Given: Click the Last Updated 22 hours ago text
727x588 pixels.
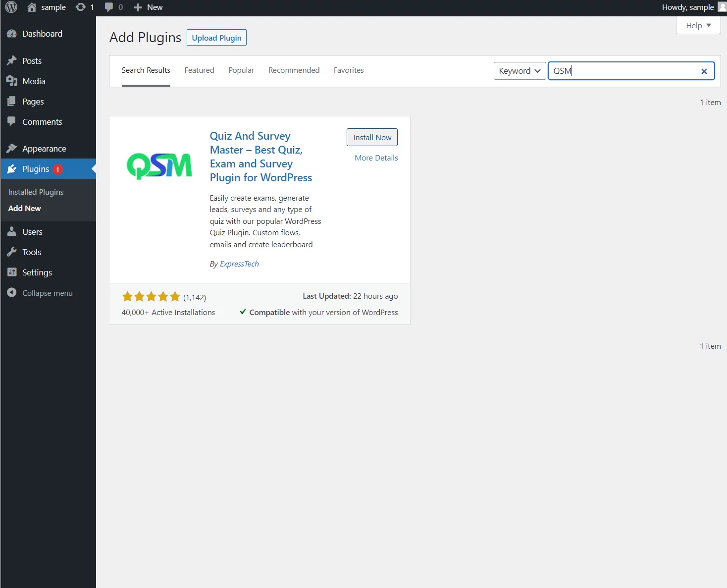Looking at the screenshot, I should [x=350, y=296].
